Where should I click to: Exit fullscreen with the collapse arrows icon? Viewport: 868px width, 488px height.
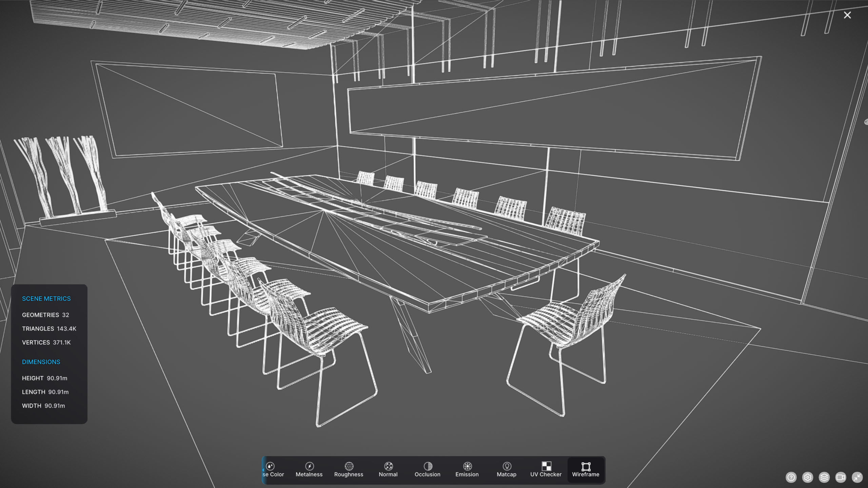(x=857, y=477)
